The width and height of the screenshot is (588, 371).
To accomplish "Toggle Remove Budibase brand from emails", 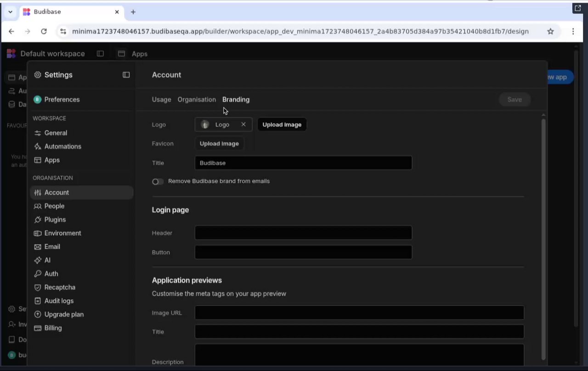I will click(158, 182).
